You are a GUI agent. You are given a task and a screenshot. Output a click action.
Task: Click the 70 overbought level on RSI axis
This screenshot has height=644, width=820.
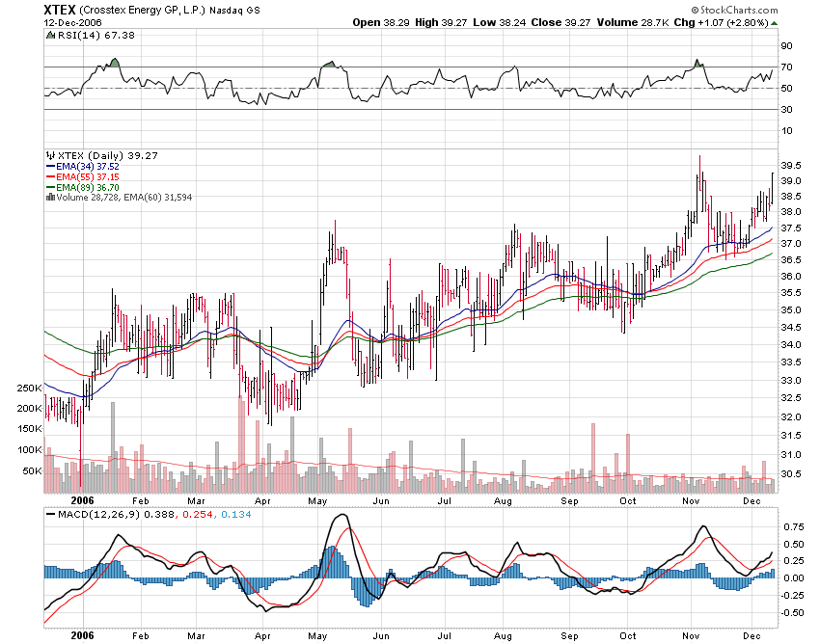point(786,67)
